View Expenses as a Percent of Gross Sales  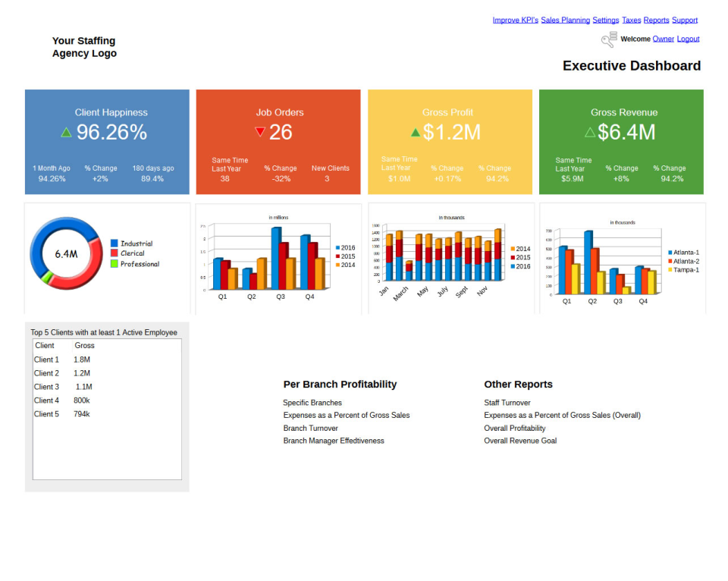[x=346, y=415]
